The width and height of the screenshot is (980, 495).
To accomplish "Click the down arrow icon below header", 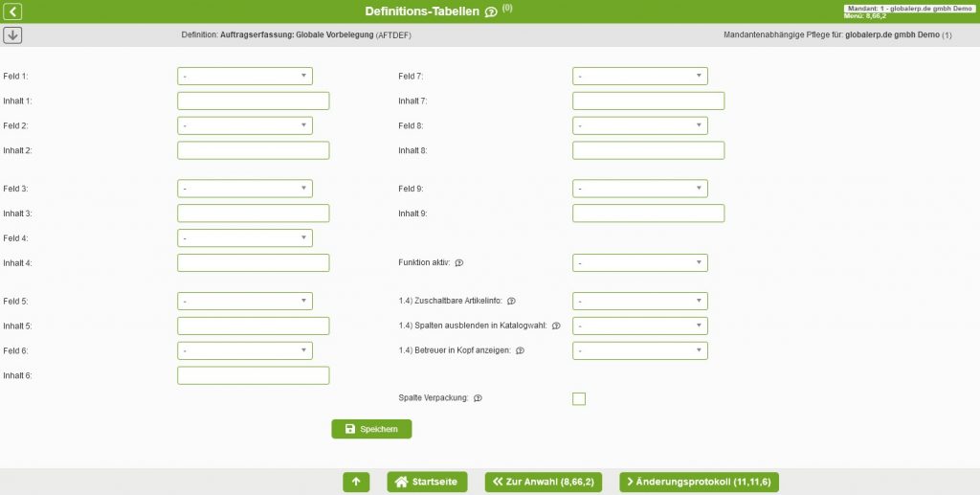I will pyautogui.click(x=13, y=35).
